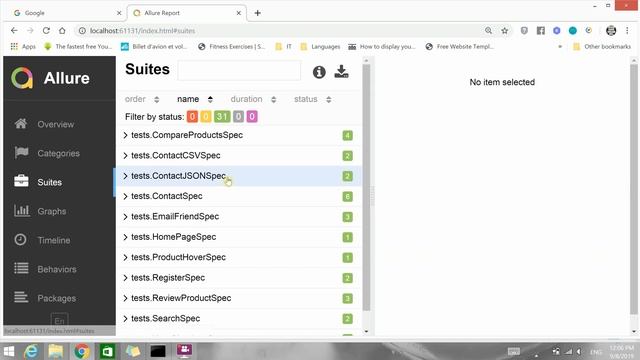
Task: Open Fitness Exercises bookmark
Action: coord(231,47)
